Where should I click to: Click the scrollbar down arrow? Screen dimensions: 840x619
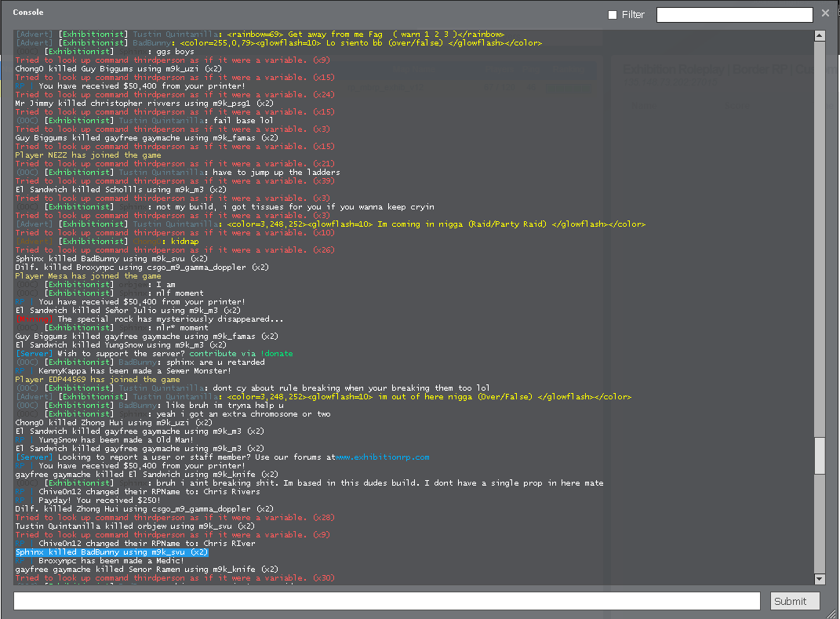click(x=819, y=579)
